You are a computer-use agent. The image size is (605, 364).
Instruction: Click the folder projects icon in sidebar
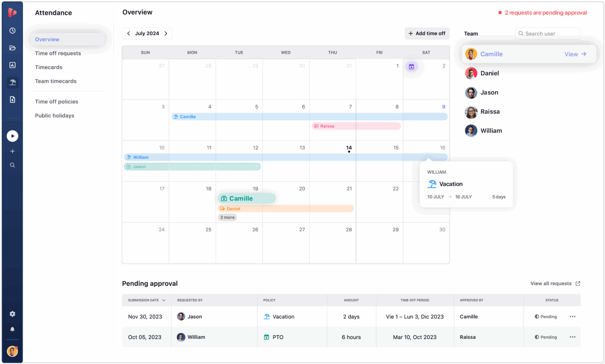[x=12, y=48]
